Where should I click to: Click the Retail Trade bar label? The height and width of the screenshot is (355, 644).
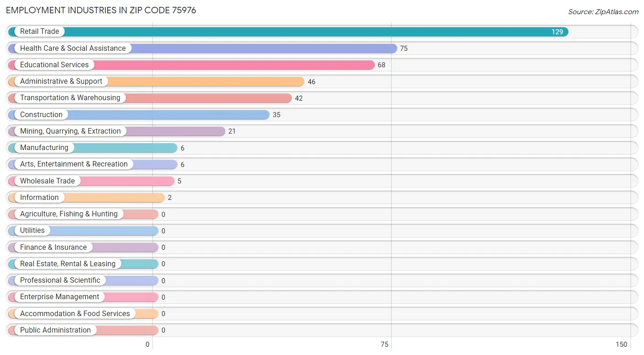39,32
